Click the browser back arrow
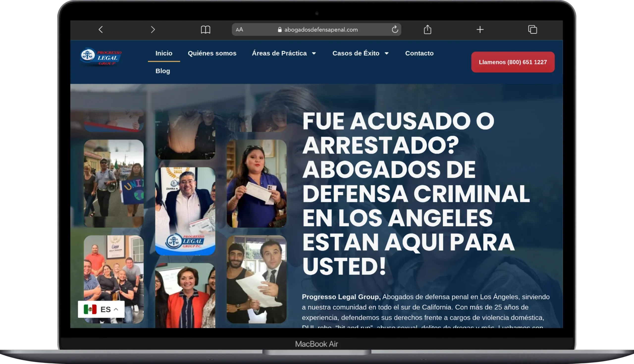 click(x=101, y=30)
